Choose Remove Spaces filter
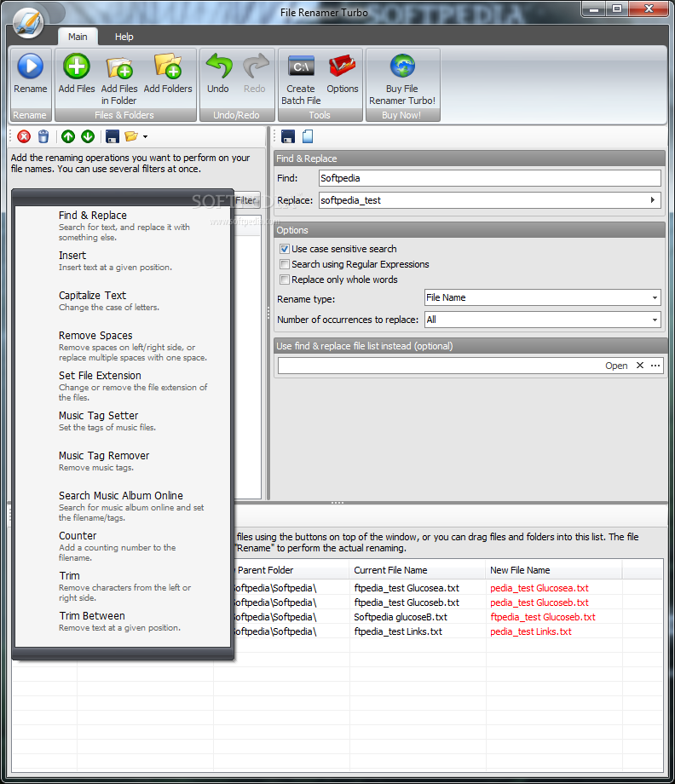This screenshot has height=784, width=675. (123, 346)
